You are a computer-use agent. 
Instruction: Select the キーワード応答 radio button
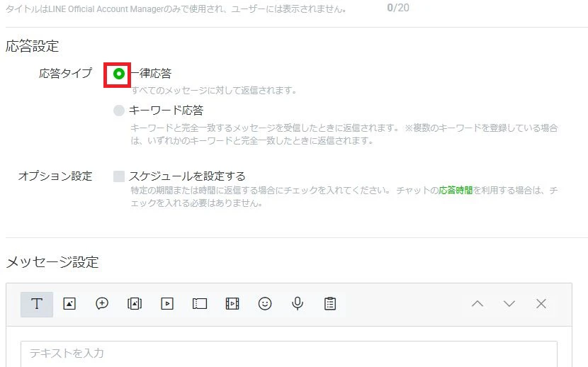[119, 111]
